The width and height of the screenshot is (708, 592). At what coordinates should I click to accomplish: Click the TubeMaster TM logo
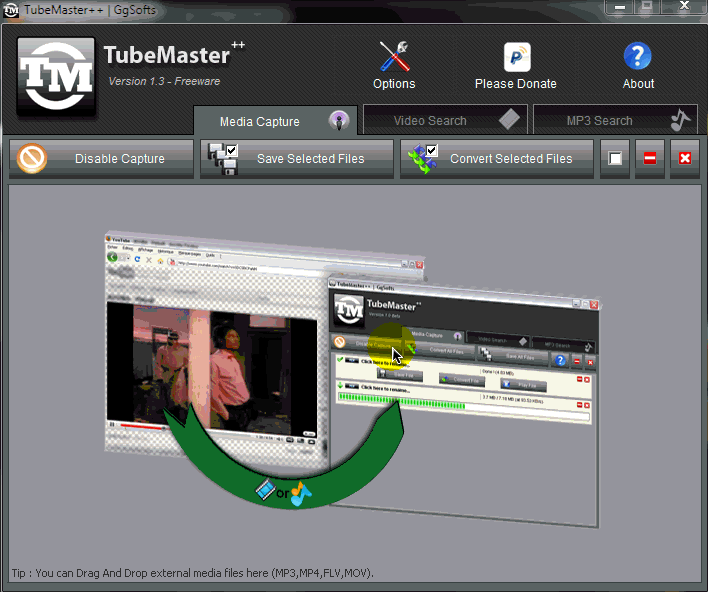point(56,75)
